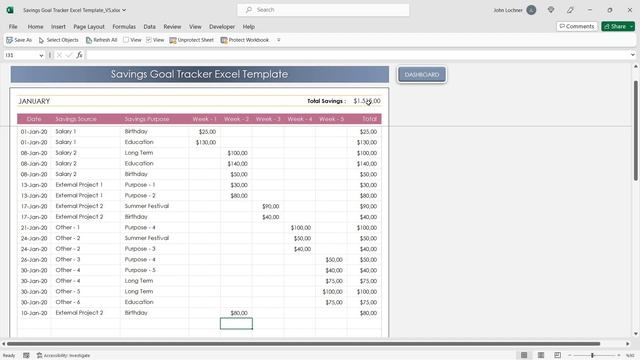Click the DASHBOARD button
This screenshot has height=360, width=640.
pos(422,74)
